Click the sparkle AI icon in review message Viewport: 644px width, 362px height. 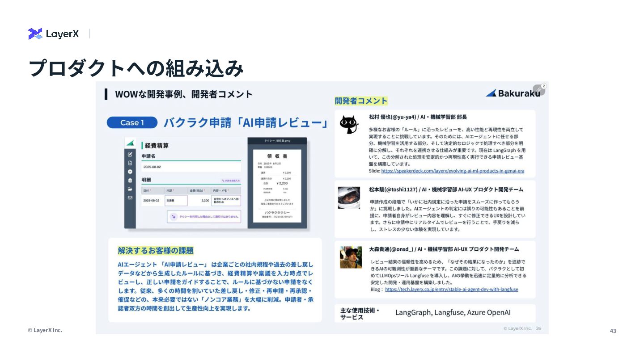coord(174,216)
